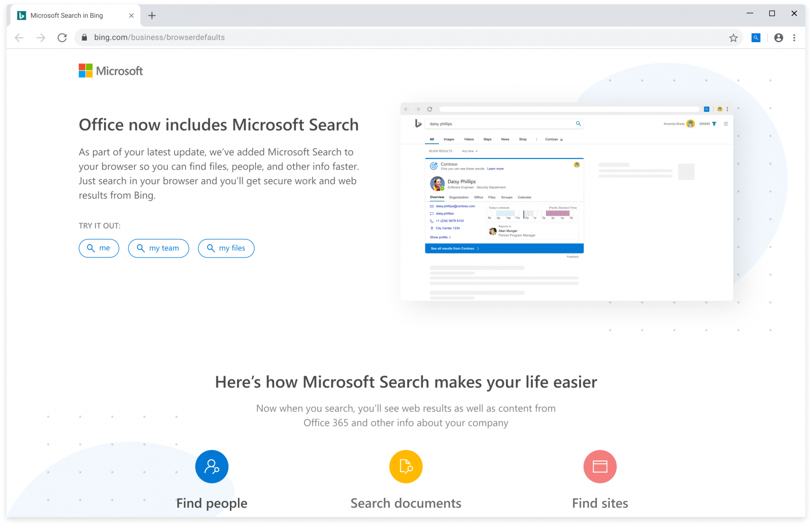812x526 pixels.
Task: Click the Bing logo on the mock results page
Action: [419, 123]
